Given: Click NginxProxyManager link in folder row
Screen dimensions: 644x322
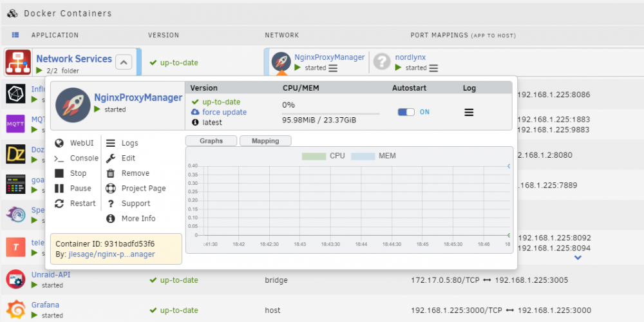Looking at the screenshot, I should pyautogui.click(x=329, y=57).
